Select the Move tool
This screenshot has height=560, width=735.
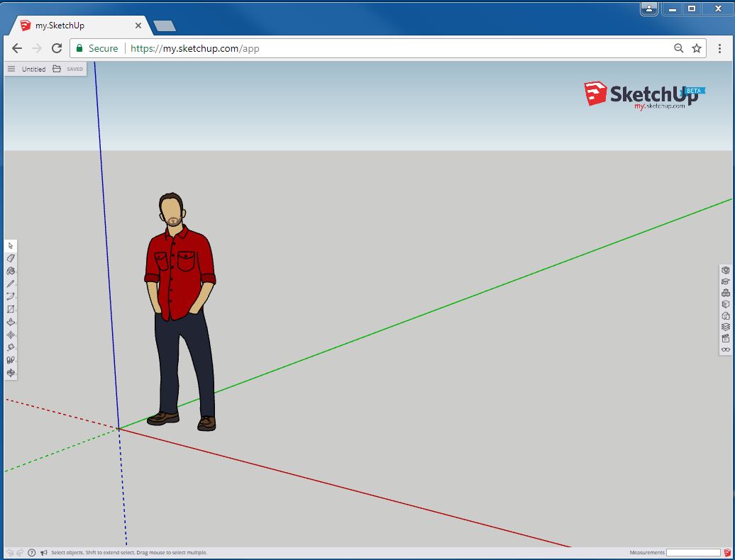(11, 335)
